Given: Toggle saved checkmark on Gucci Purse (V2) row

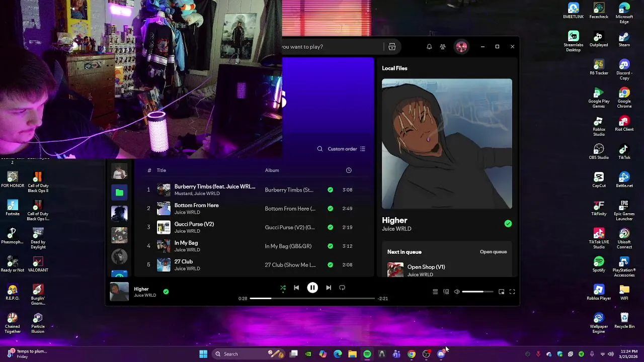Looking at the screenshot, I should tap(330, 227).
